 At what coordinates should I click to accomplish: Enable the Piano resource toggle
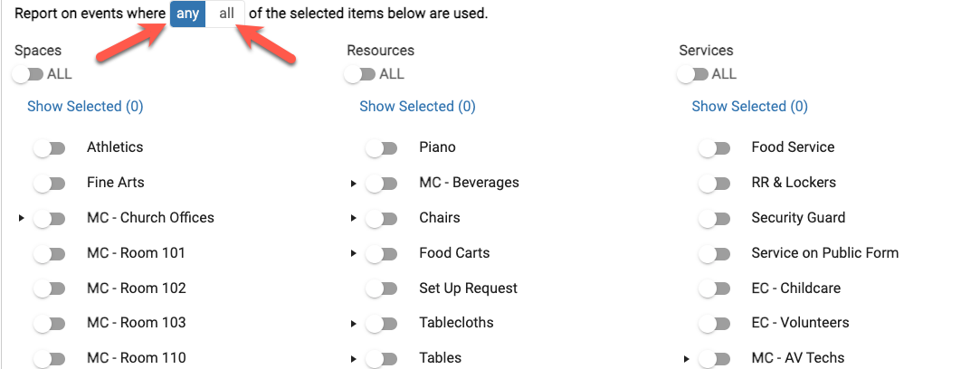[x=382, y=148]
